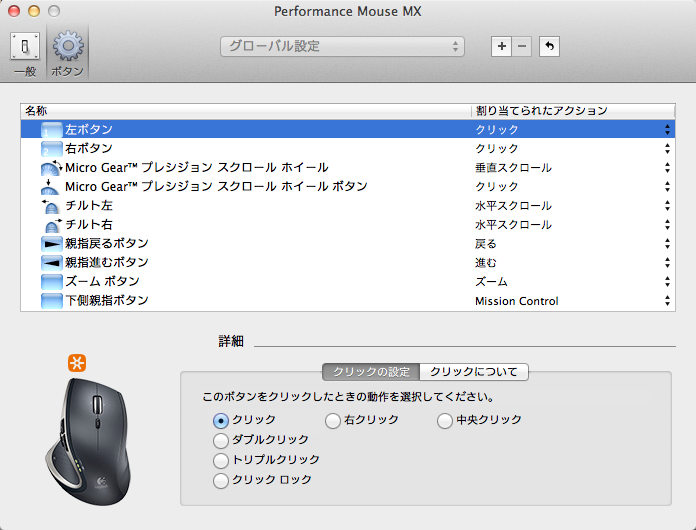Open the グローバル設定 dropdown
Screen dimensions: 696x530
pyautogui.click(x=342, y=46)
